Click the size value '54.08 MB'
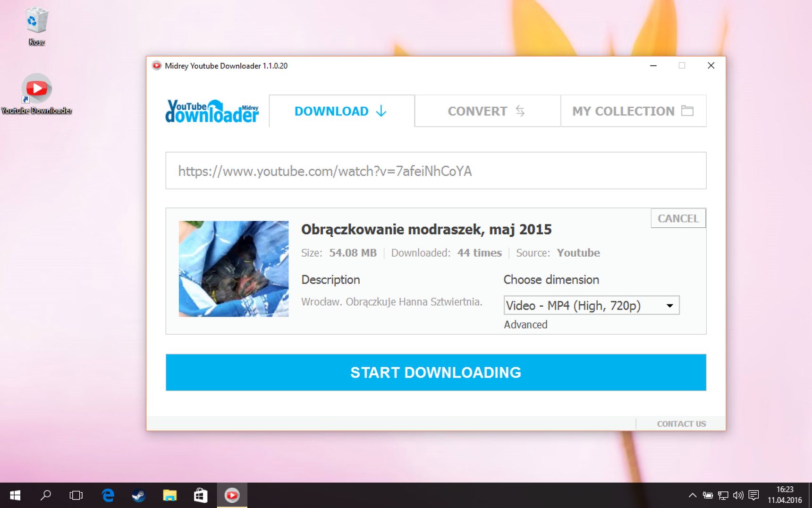Image resolution: width=812 pixels, height=508 pixels. [353, 253]
